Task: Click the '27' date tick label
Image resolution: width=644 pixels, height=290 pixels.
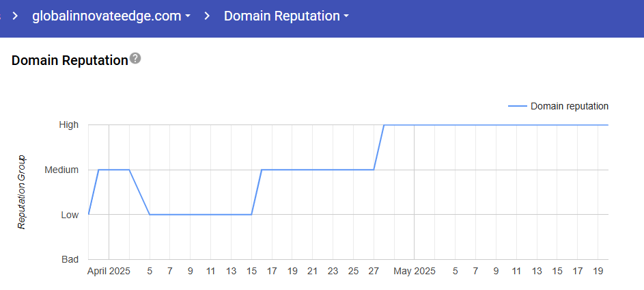Action: tap(374, 272)
